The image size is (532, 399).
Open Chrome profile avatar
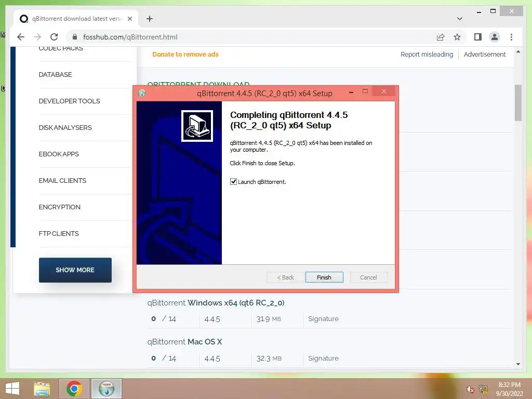click(495, 37)
